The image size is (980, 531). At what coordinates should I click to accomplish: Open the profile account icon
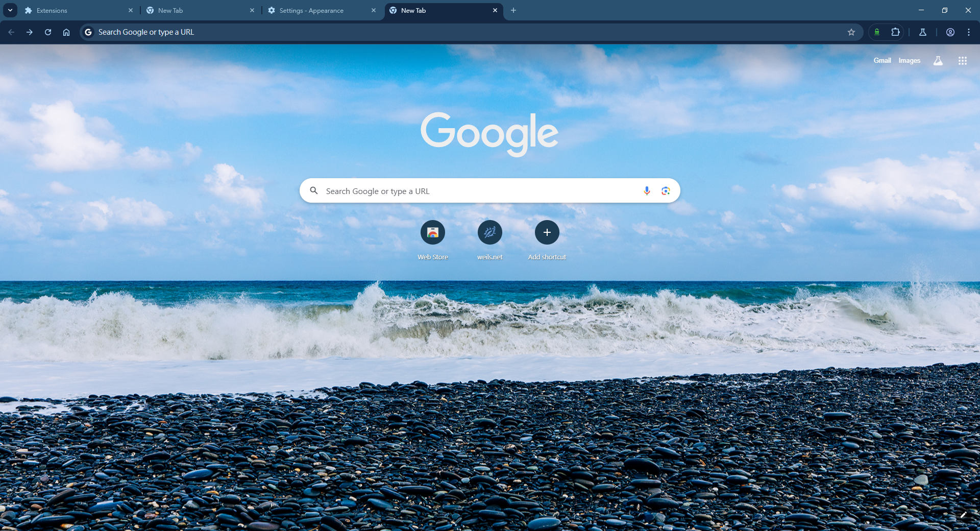950,32
